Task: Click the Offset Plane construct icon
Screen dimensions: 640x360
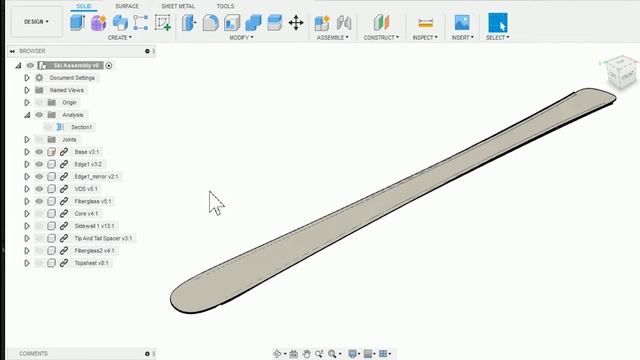Action: click(x=381, y=23)
